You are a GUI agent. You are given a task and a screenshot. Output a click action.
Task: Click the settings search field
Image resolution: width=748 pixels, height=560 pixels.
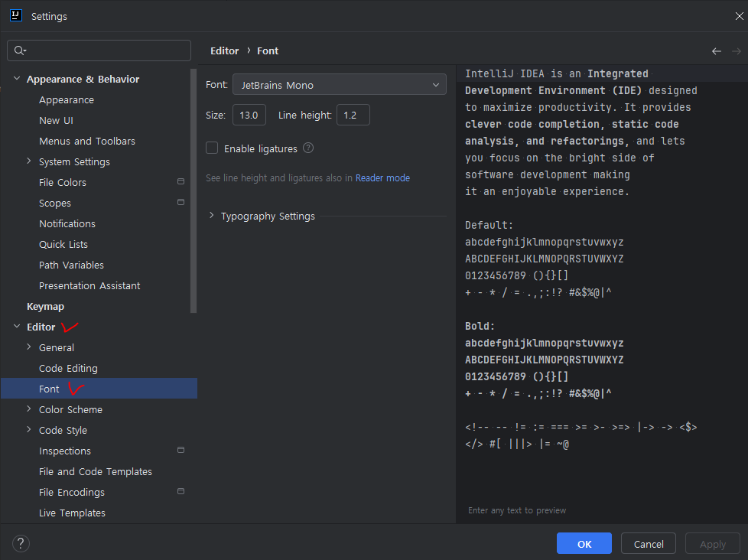[99, 50]
